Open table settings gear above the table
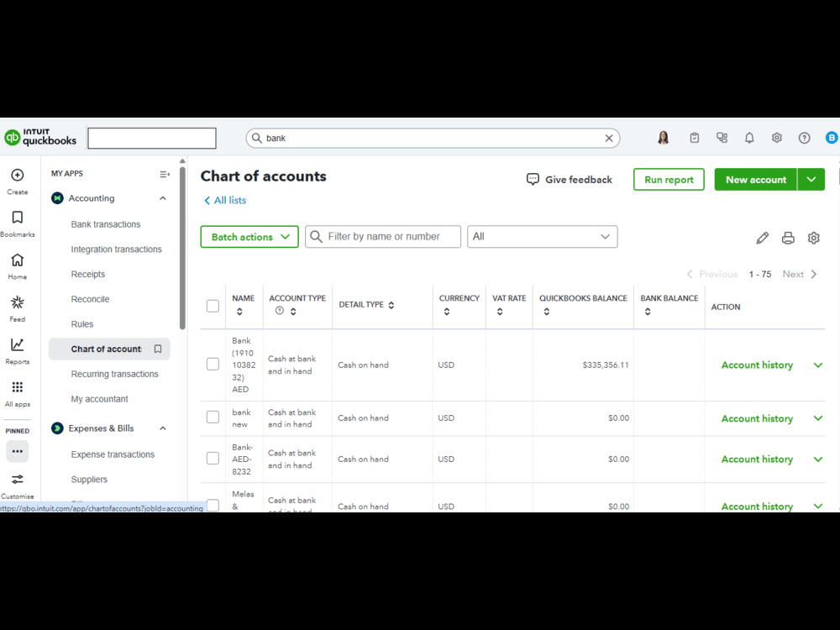The width and height of the screenshot is (840, 630). (x=814, y=238)
